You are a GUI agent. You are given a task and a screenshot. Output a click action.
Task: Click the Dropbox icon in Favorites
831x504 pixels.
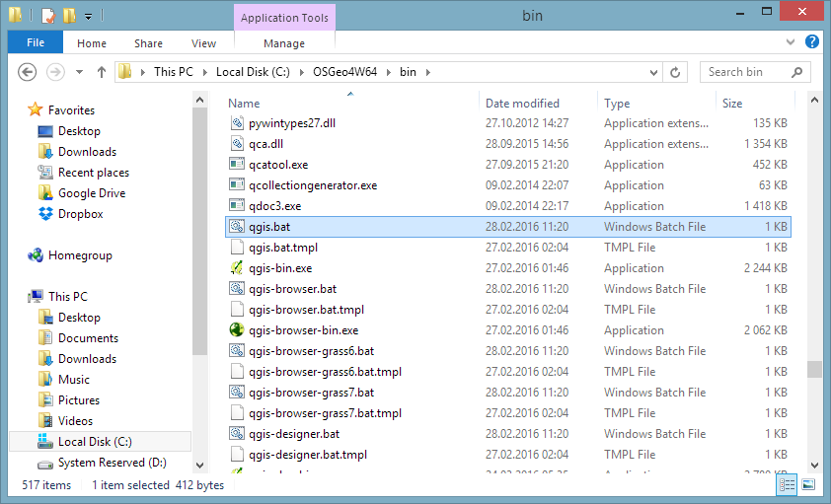click(x=45, y=214)
